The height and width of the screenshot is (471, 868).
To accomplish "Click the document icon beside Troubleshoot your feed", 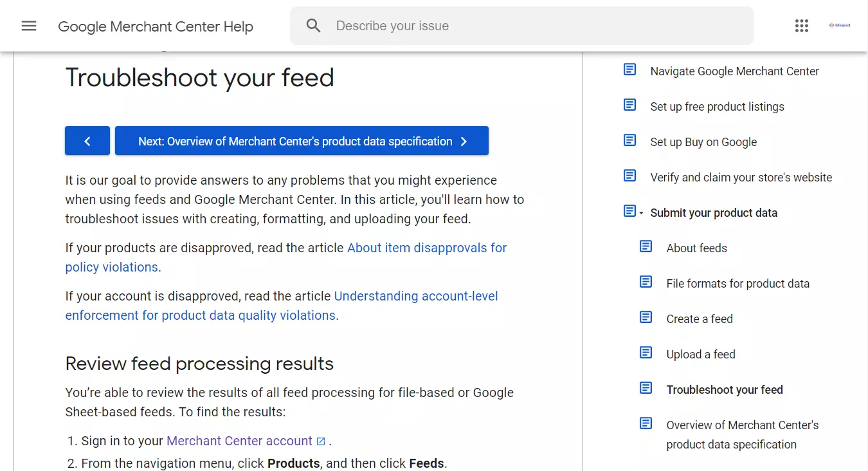I will tap(646, 388).
